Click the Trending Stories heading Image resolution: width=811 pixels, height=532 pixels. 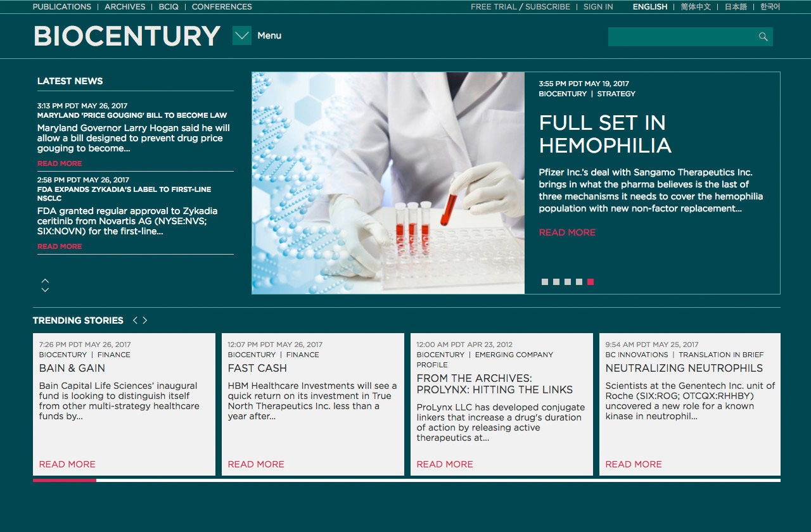[x=78, y=320]
